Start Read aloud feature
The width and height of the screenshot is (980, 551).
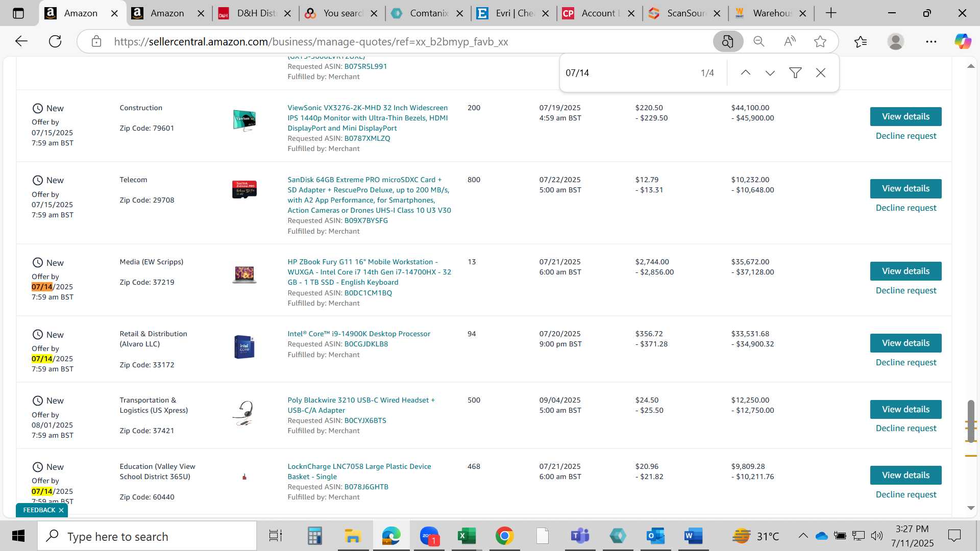pyautogui.click(x=790, y=41)
